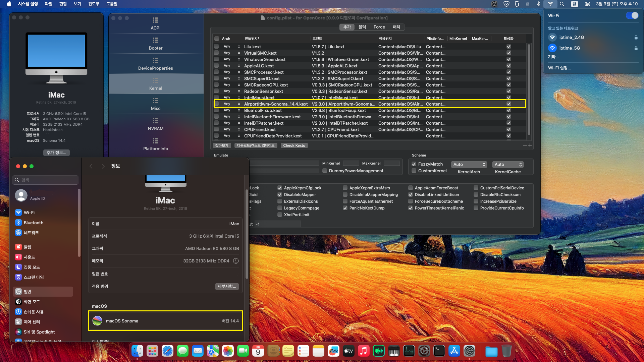
Task: Uncheck DisableLinkeditJettison quirk
Action: (x=411, y=195)
